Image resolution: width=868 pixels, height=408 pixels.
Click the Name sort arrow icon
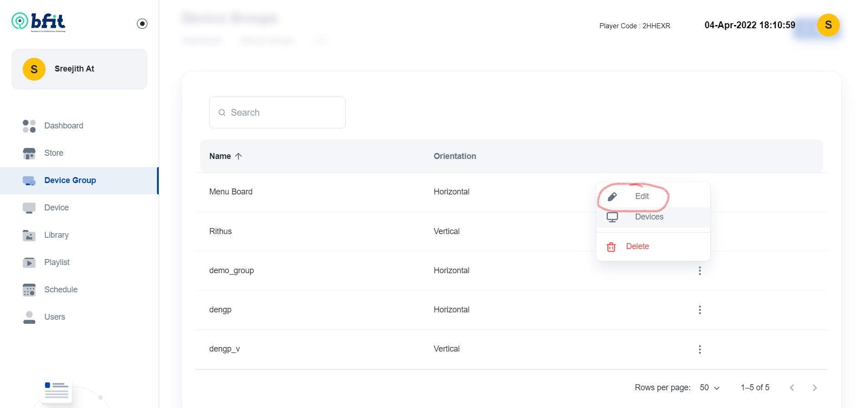[x=238, y=156]
